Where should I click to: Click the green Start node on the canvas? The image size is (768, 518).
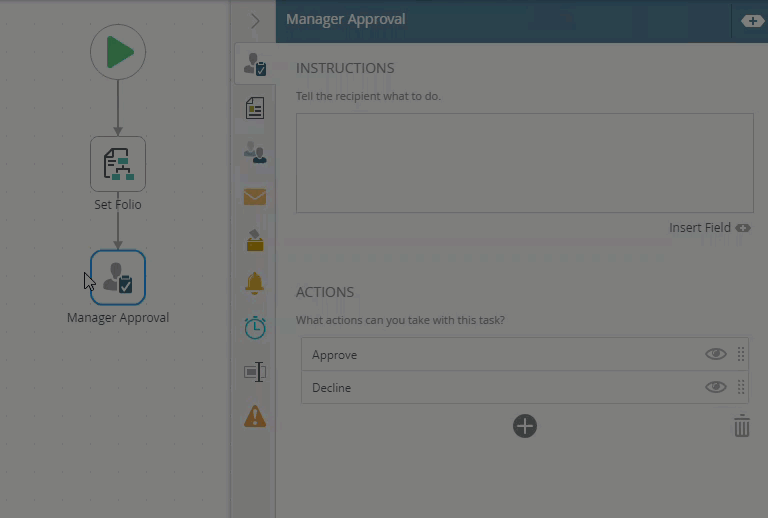click(x=118, y=52)
